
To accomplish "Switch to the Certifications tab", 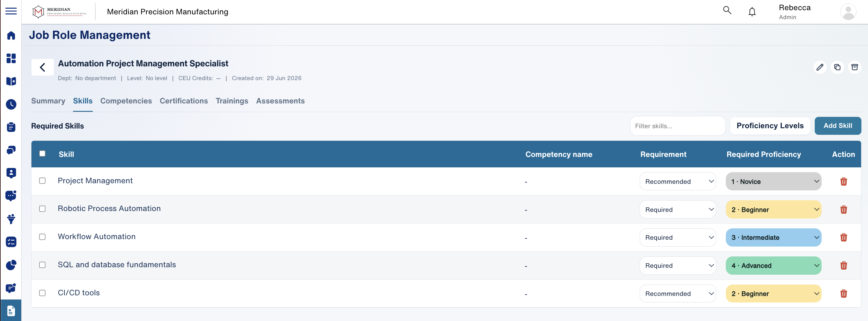I will [184, 101].
